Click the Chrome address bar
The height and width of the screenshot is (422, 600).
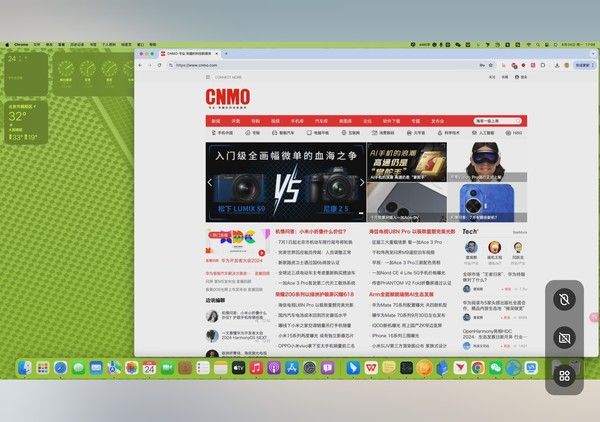pyautogui.click(x=325, y=65)
